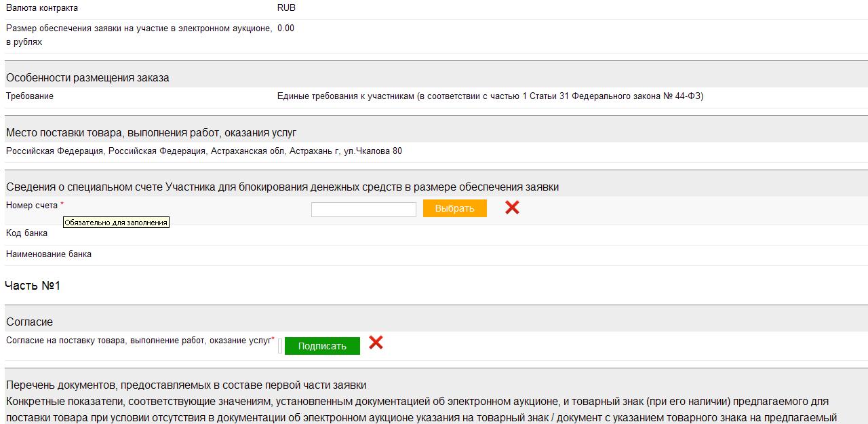
Task: Click the Номер счета input field
Action: tap(363, 210)
